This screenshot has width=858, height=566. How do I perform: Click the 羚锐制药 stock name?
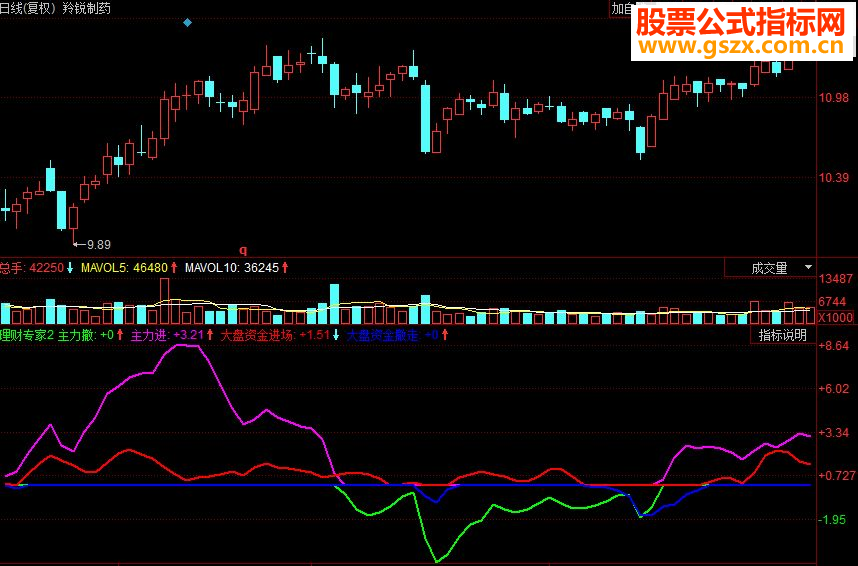pos(86,8)
